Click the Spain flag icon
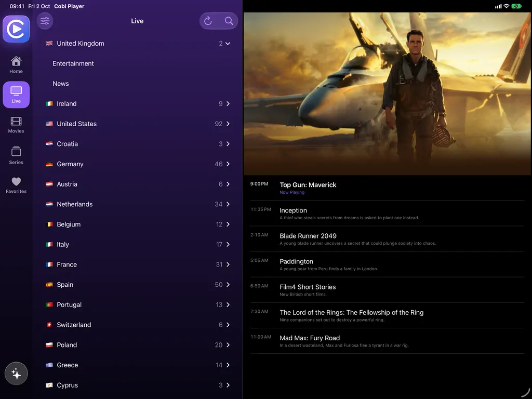The width and height of the screenshot is (532, 399). point(49,285)
